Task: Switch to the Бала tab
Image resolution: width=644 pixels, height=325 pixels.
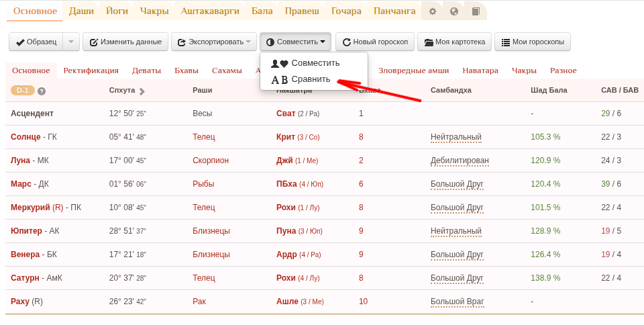Action: coord(262,11)
